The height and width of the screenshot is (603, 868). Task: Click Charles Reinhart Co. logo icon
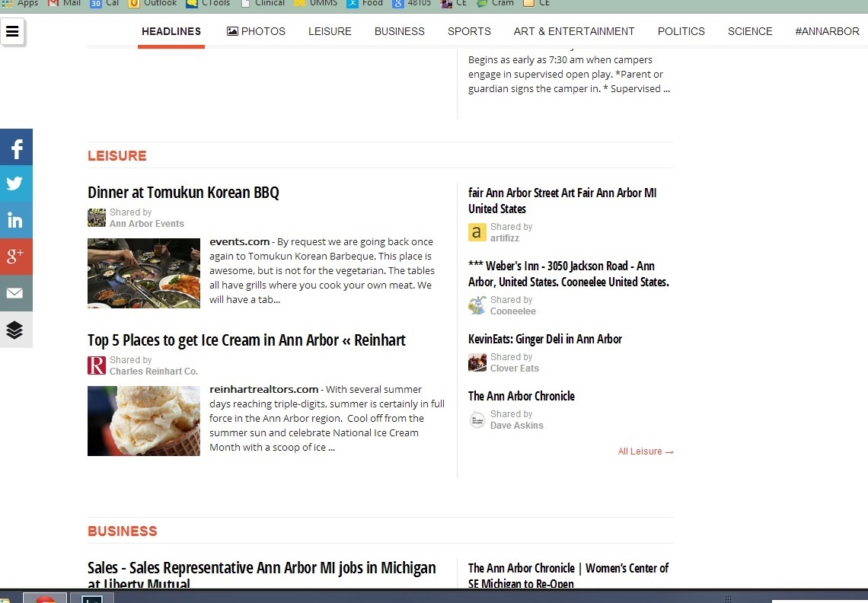[97, 366]
